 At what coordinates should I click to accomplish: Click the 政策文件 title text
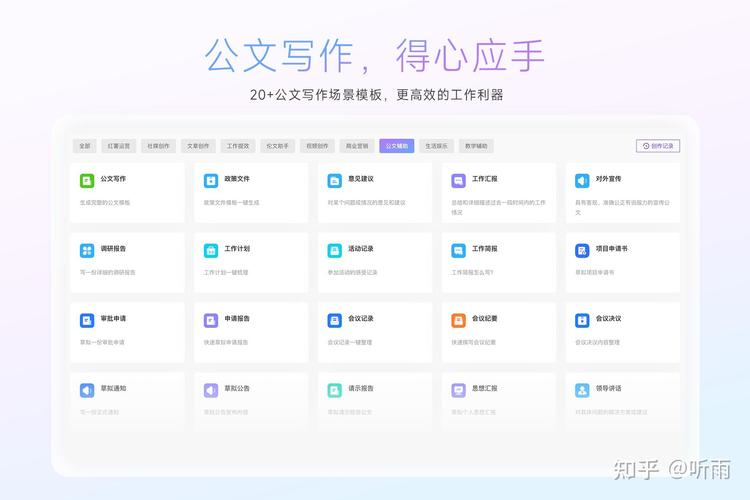point(237,179)
